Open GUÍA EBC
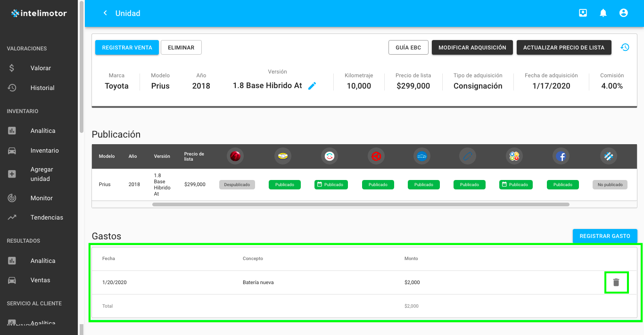 tap(408, 48)
